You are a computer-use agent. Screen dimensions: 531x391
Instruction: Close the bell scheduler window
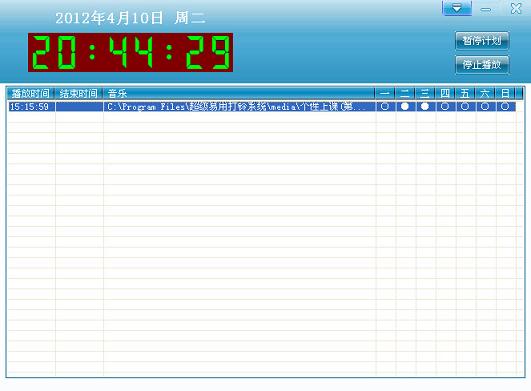click(x=516, y=8)
